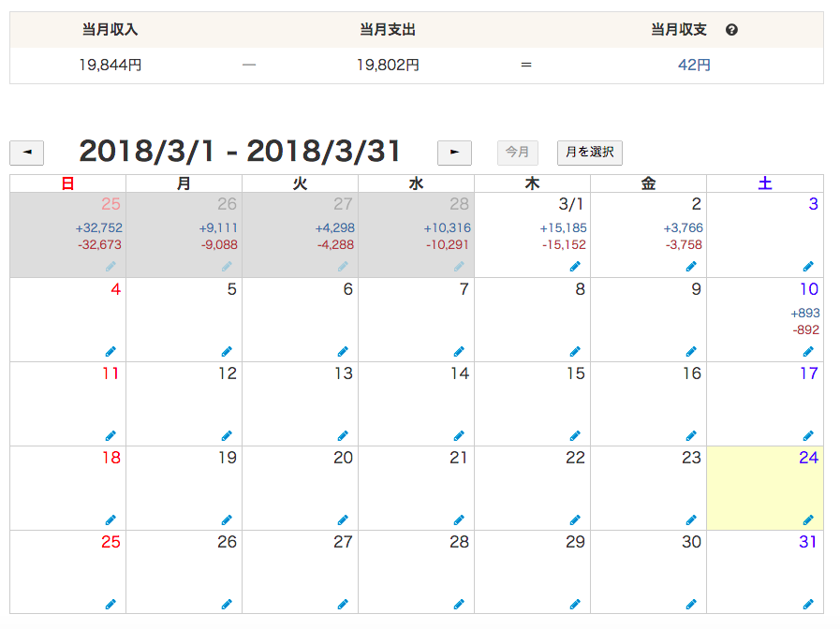Click the pencil icon on March 12
Viewport: 840px width, 629px height.
227,435
